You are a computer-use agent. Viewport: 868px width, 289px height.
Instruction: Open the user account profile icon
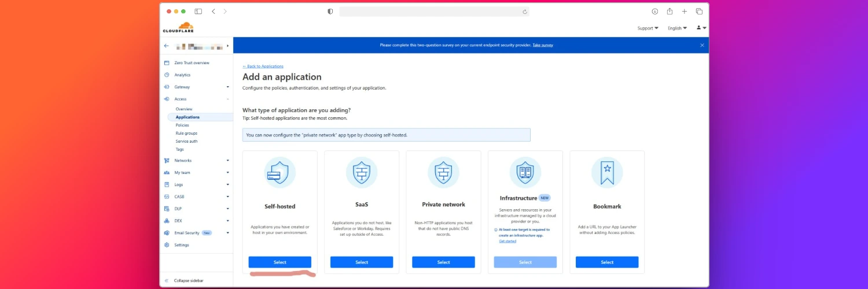click(699, 28)
